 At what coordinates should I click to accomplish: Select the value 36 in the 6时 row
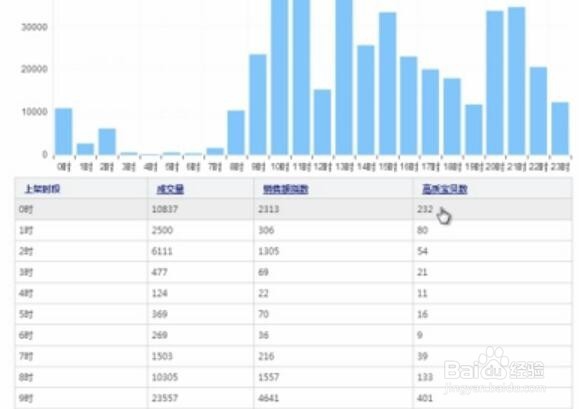coord(263,335)
